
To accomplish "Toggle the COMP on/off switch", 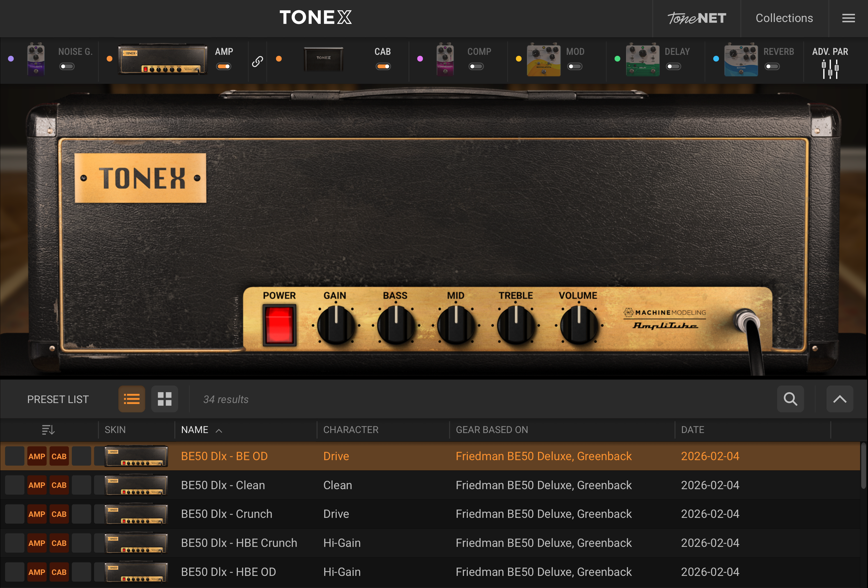I will tap(476, 66).
